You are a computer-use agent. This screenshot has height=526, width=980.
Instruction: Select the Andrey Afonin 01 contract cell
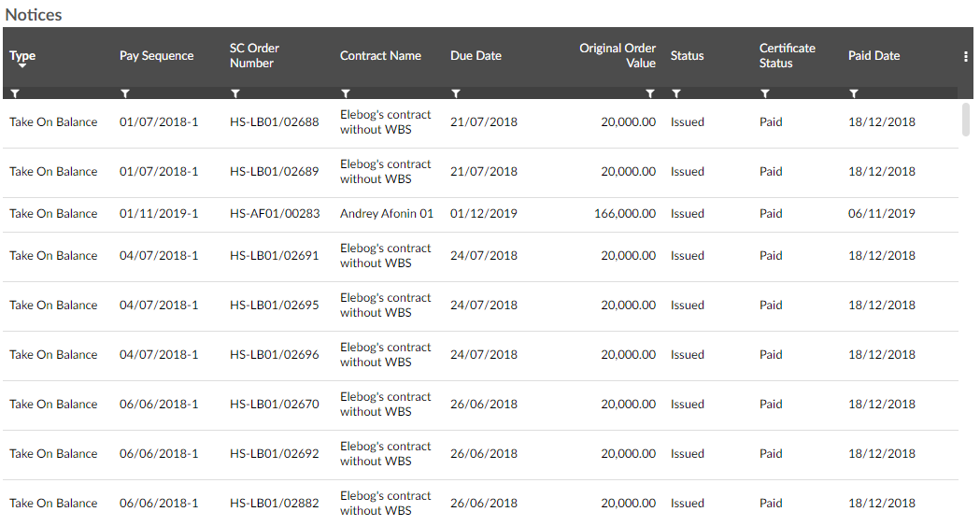coord(387,214)
